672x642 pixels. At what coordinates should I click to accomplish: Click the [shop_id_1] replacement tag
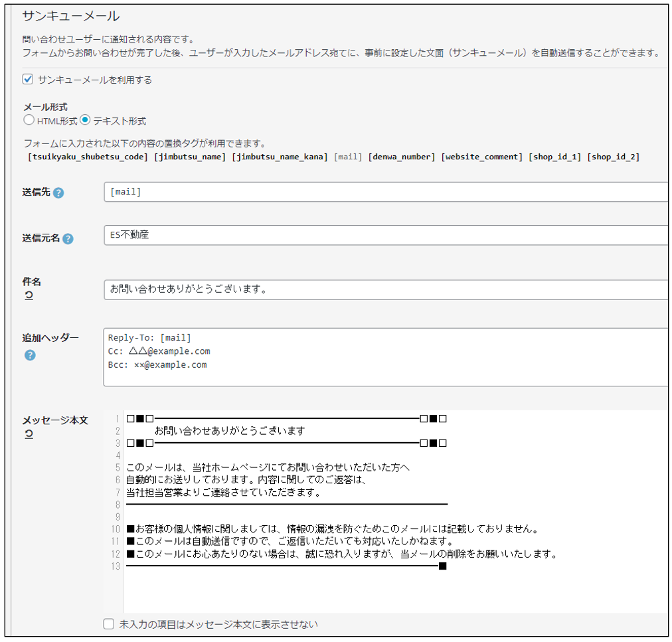pos(555,157)
